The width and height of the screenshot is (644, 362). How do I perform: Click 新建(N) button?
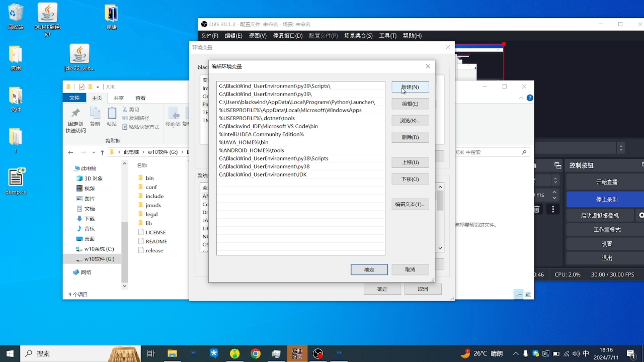point(410,87)
